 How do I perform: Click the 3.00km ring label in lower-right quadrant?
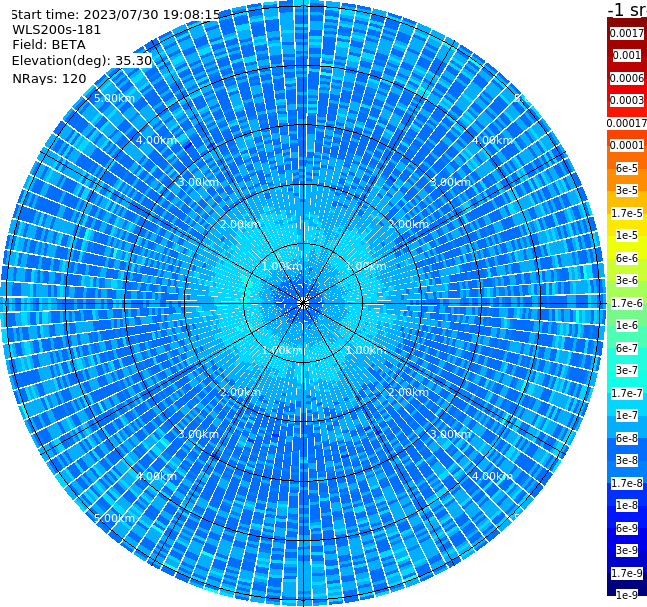click(450, 434)
